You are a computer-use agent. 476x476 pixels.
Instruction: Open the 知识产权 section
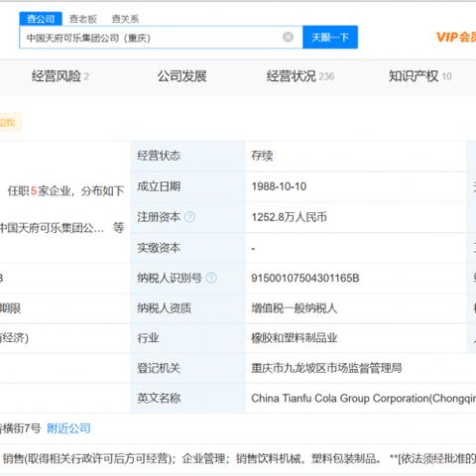pos(420,76)
